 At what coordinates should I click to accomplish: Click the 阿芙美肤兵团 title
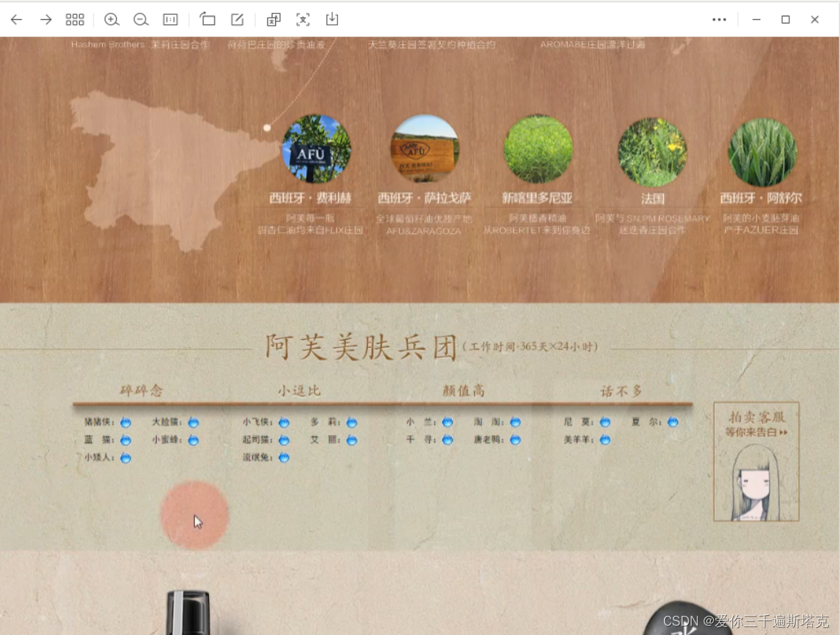click(x=361, y=347)
